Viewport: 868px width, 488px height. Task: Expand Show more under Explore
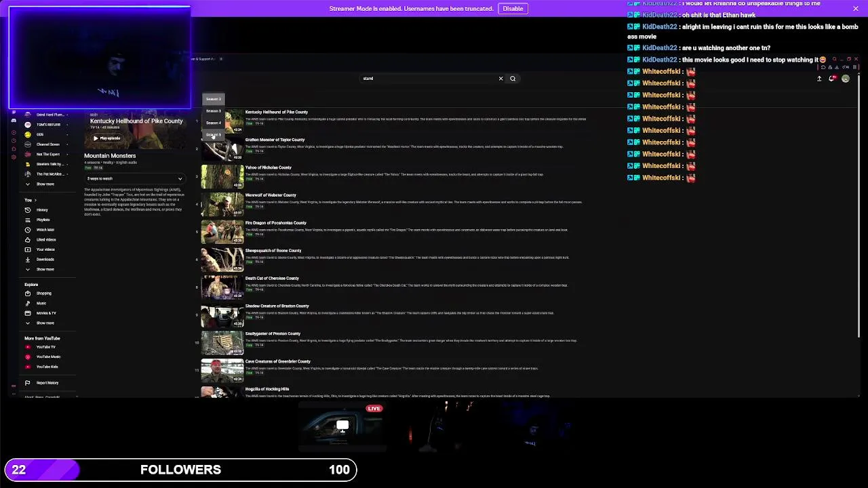pyautogui.click(x=45, y=323)
